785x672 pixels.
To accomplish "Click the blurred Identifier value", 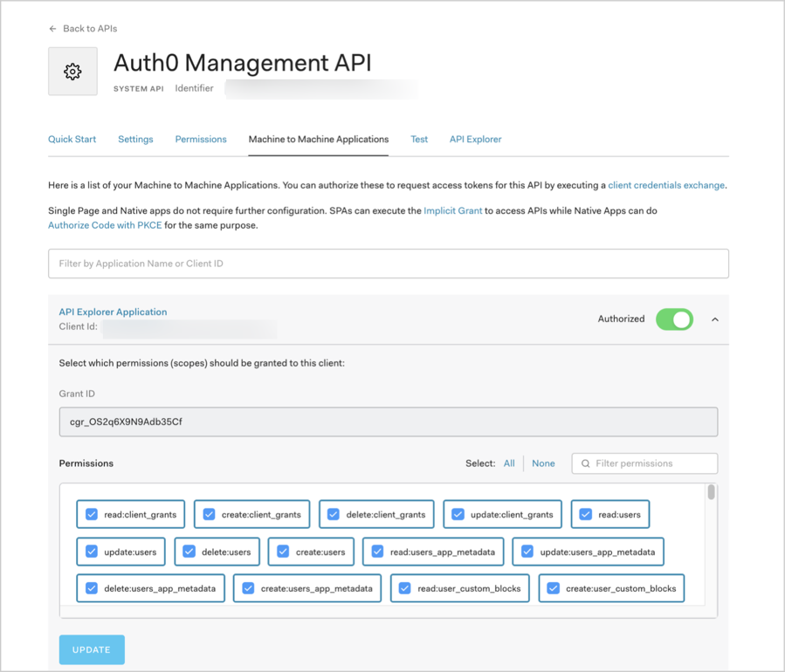I will [x=320, y=88].
